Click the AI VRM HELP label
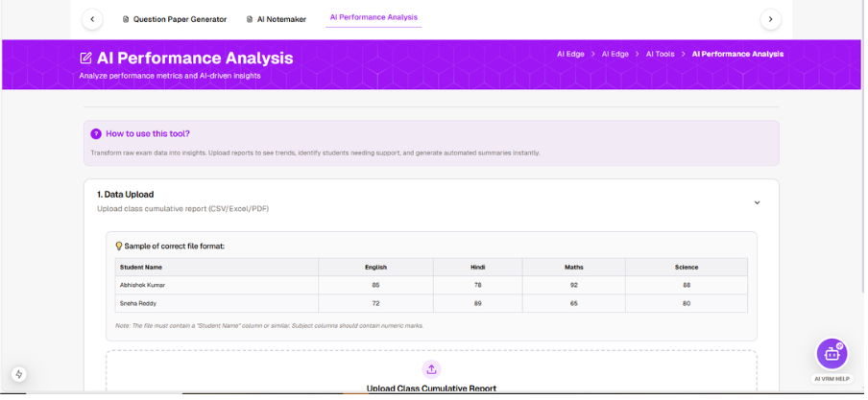 [x=832, y=379]
